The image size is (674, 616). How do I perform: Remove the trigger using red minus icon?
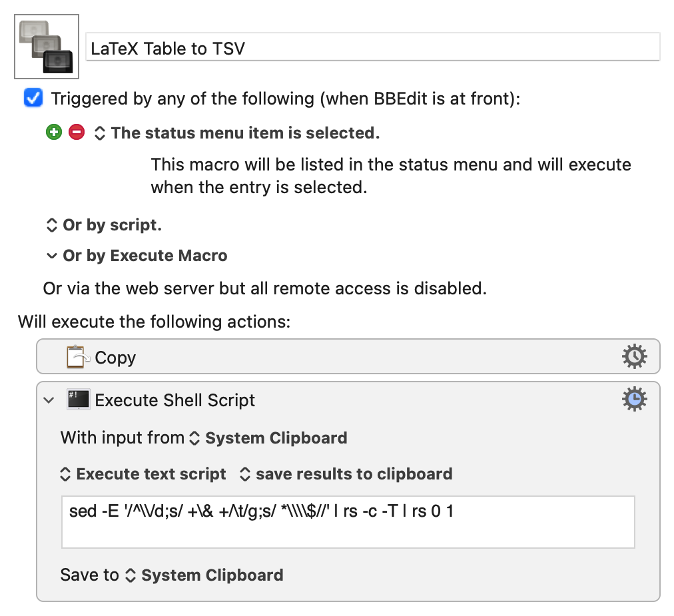pos(77,133)
